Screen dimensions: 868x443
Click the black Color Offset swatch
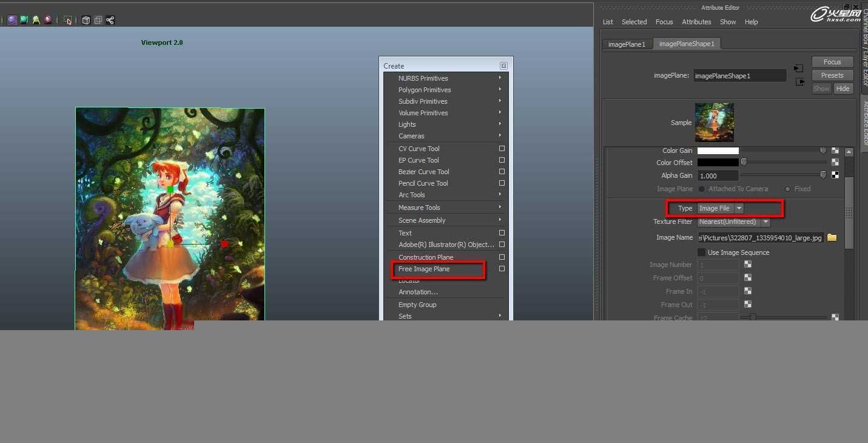718,162
